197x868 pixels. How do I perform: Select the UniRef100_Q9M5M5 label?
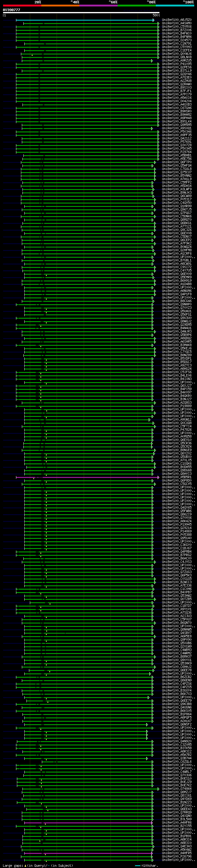(x=177, y=125)
